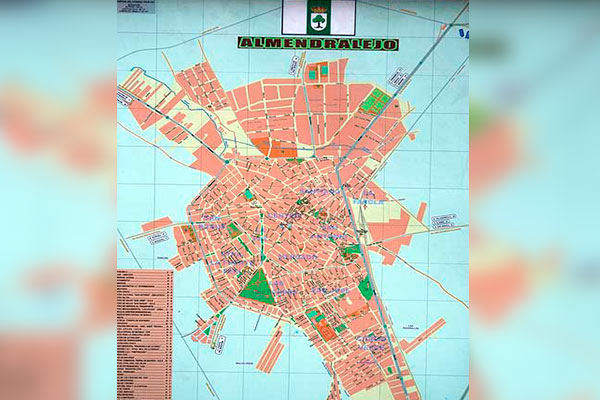Screen dimensions: 600x400
Task: Click the SAN ROQUE district label
Action: tap(212, 222)
